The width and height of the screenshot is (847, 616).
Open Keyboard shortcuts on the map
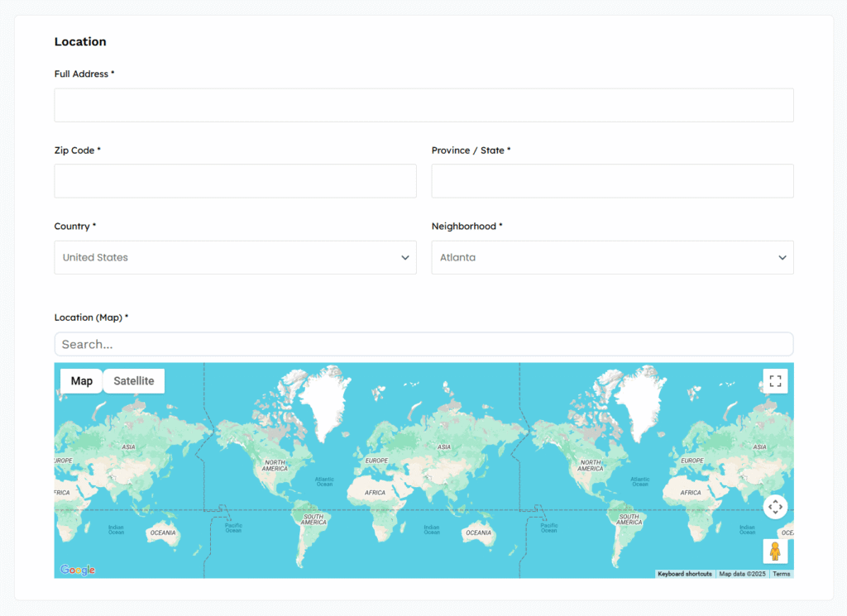click(684, 574)
